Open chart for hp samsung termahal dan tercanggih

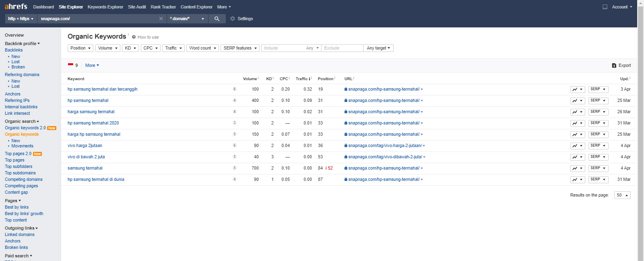(x=578, y=89)
